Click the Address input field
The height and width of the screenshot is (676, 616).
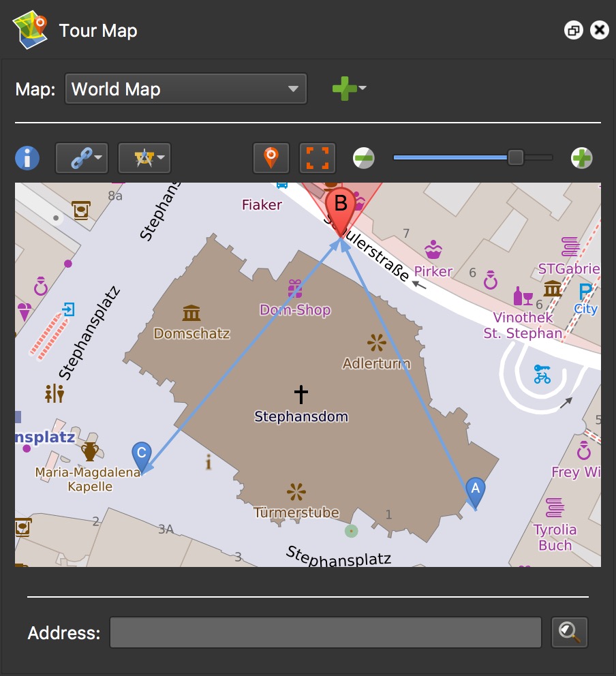coord(325,632)
